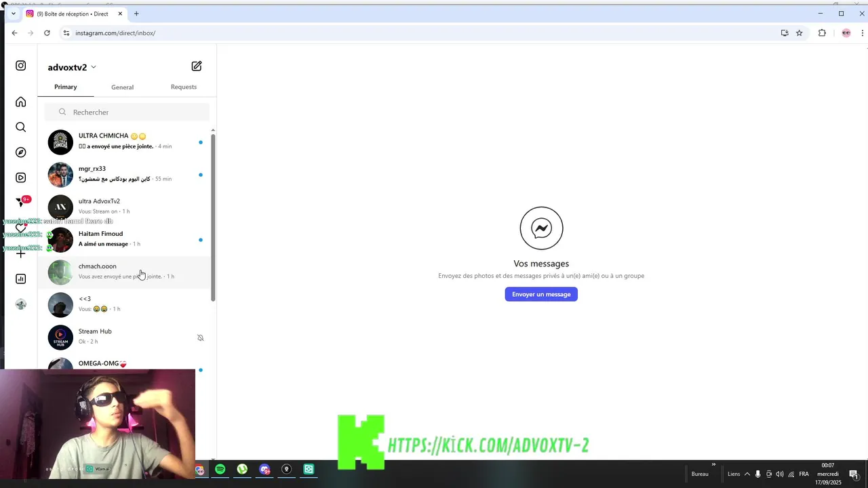Open the Reels icon in sidebar
Viewport: 868px width, 488px height.
click(x=21, y=178)
